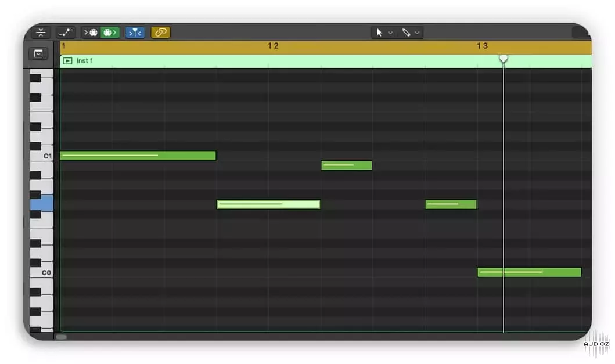Viewport: 615px width, 364px height.
Task: Open the Pencil tool dropdown menu
Action: point(417,33)
